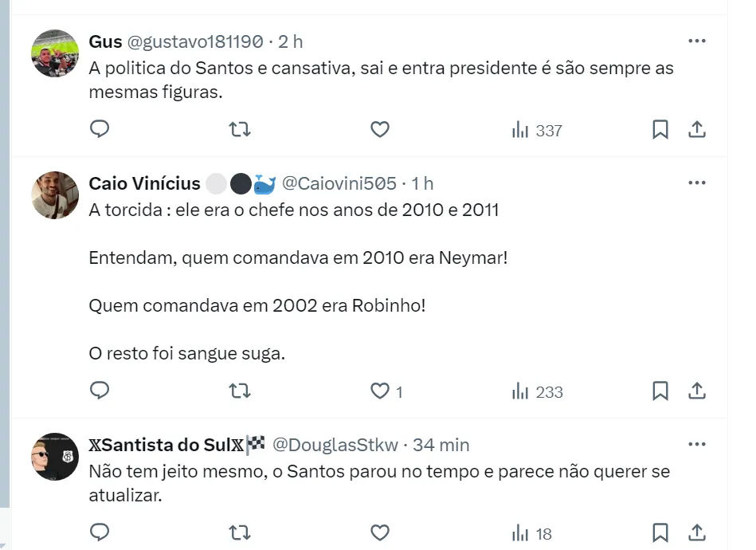756x550 pixels.
Task: Reply to Santista do Sul's tweet
Action: [x=100, y=532]
